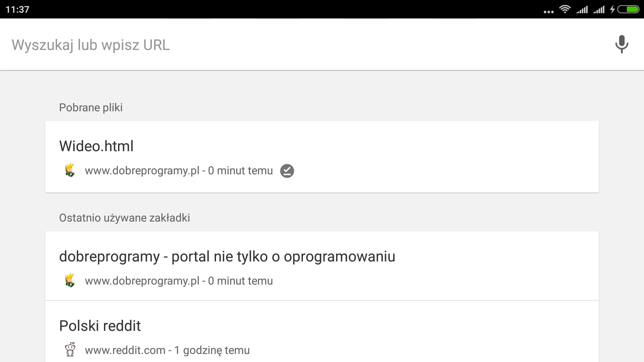Screen dimensions: 644x362
Task: Tap the download complete checkmark icon
Action: [x=287, y=171]
